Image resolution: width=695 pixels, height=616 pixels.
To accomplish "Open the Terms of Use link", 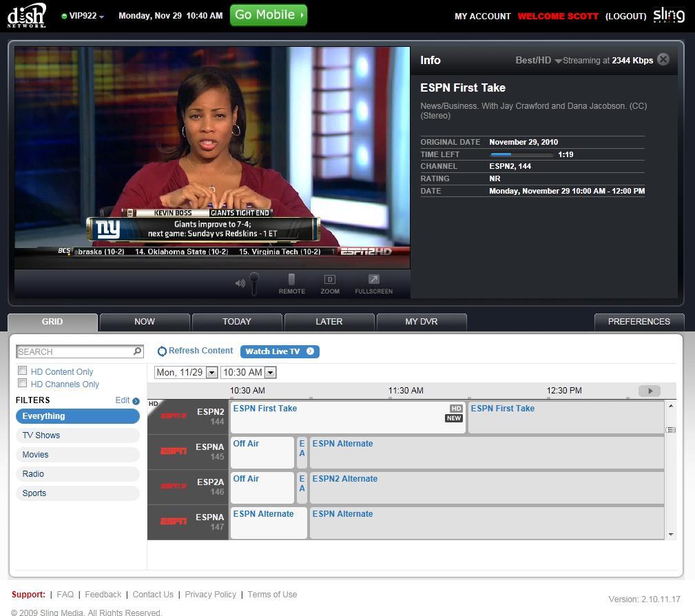I will click(272, 594).
